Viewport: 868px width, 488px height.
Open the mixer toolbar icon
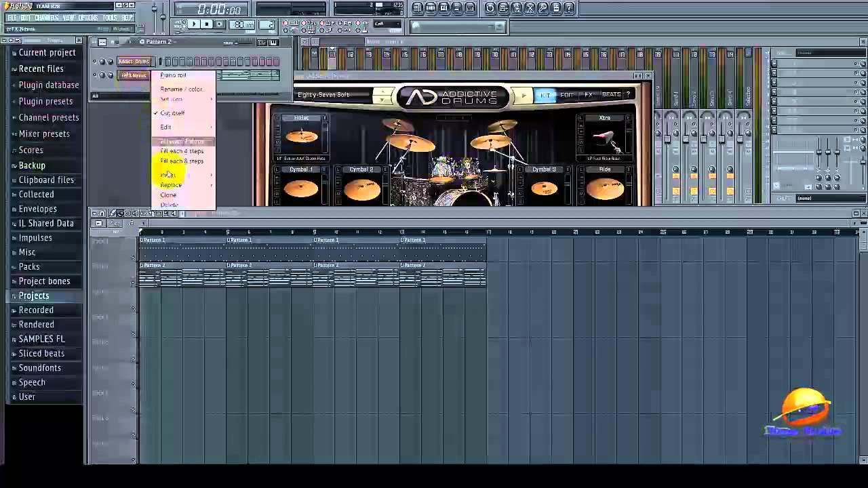tap(470, 8)
